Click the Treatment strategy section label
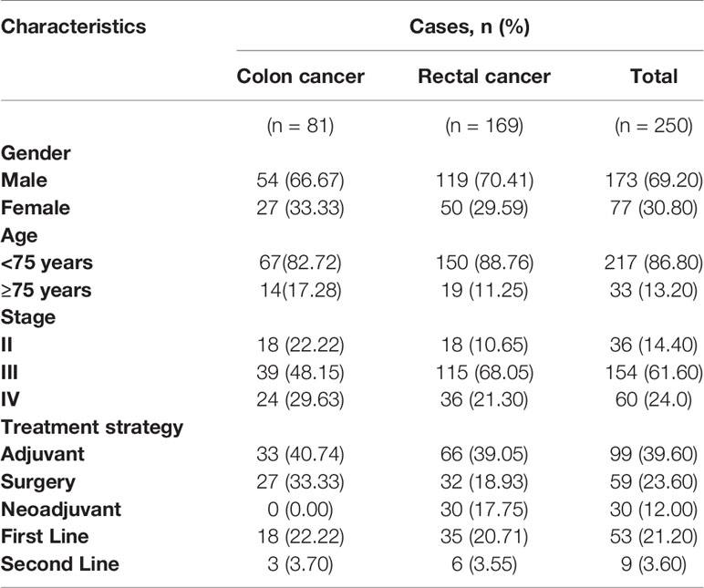704x588 pixels. pos(92,427)
